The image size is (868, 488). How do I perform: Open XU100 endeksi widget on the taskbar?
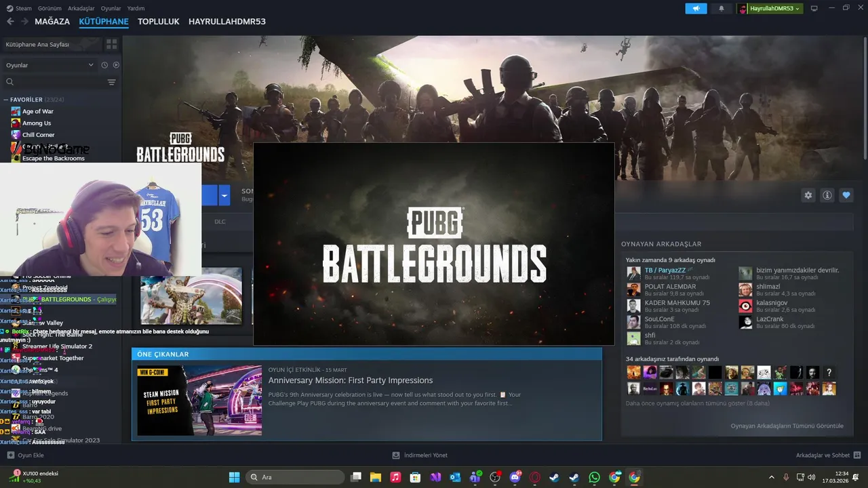click(33, 477)
